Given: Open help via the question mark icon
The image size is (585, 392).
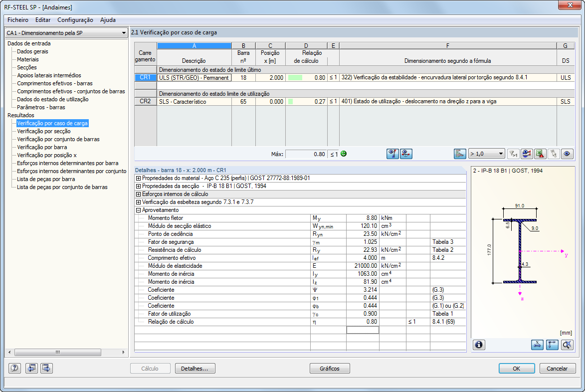Looking at the screenshot, I should tap(14, 368).
